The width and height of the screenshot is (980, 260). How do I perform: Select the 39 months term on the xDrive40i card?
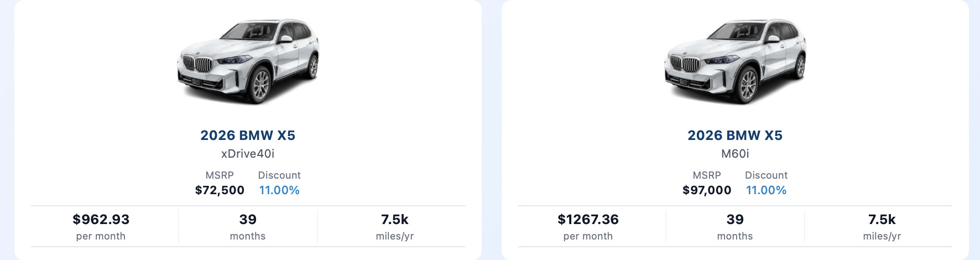(x=248, y=220)
